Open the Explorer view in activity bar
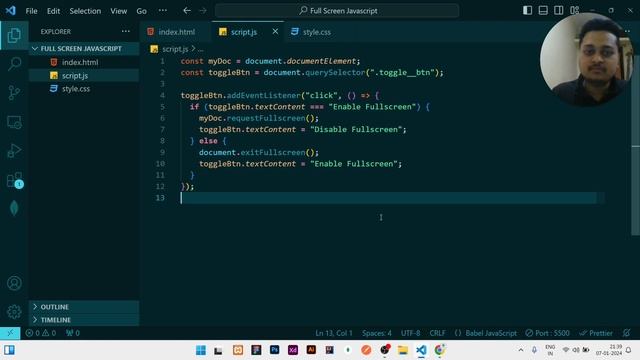640x360 pixels. pyautogui.click(x=14, y=35)
